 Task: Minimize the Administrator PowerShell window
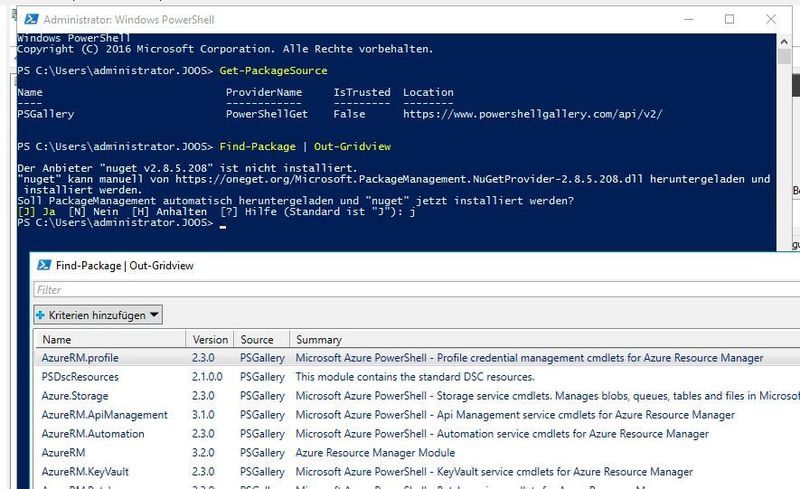(689, 19)
